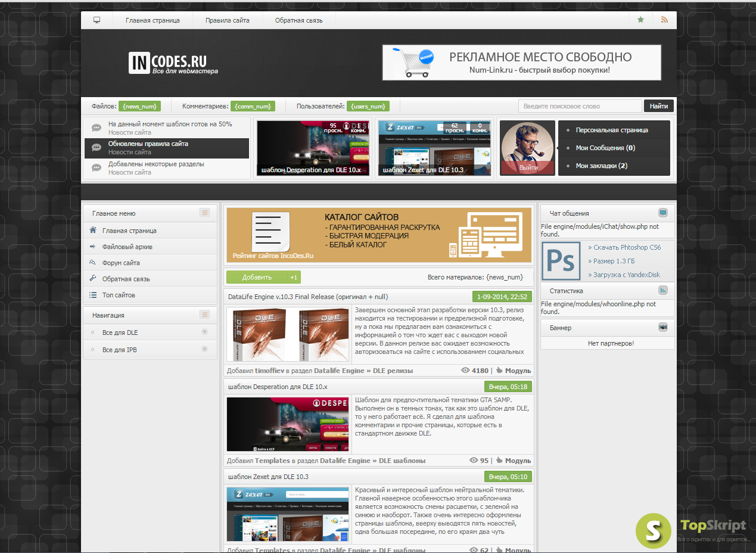
Task: Open Обновлены правила сайта news item
Action: [x=148, y=144]
